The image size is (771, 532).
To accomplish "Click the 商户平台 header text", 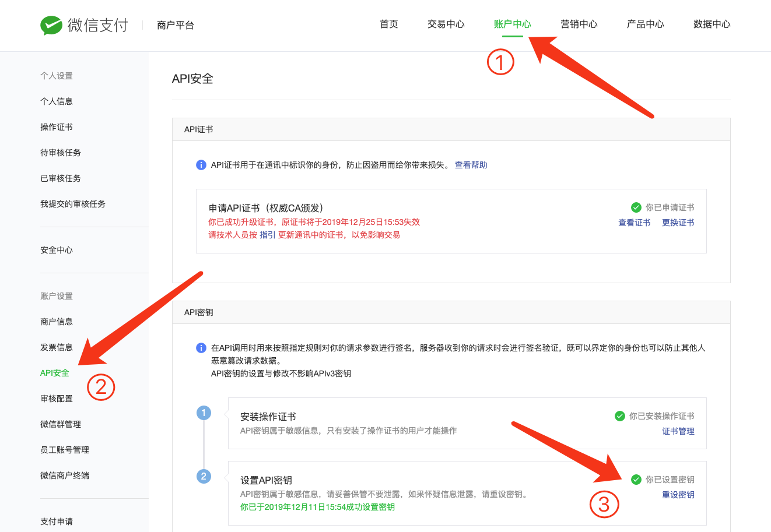I will pyautogui.click(x=176, y=25).
